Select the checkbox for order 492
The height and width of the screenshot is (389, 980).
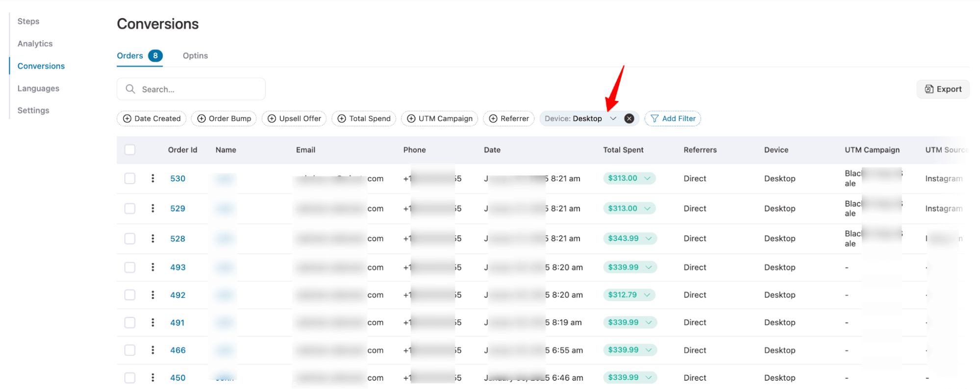(x=130, y=295)
